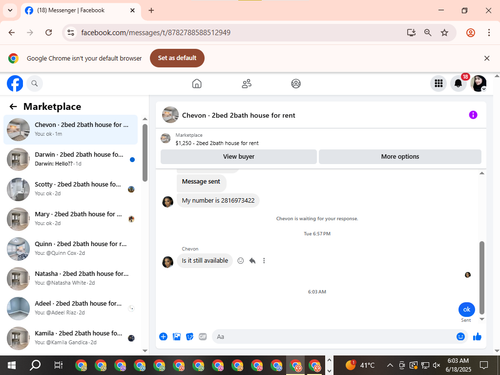500x375 pixels.
Task: Click the More options button
Action: click(400, 157)
